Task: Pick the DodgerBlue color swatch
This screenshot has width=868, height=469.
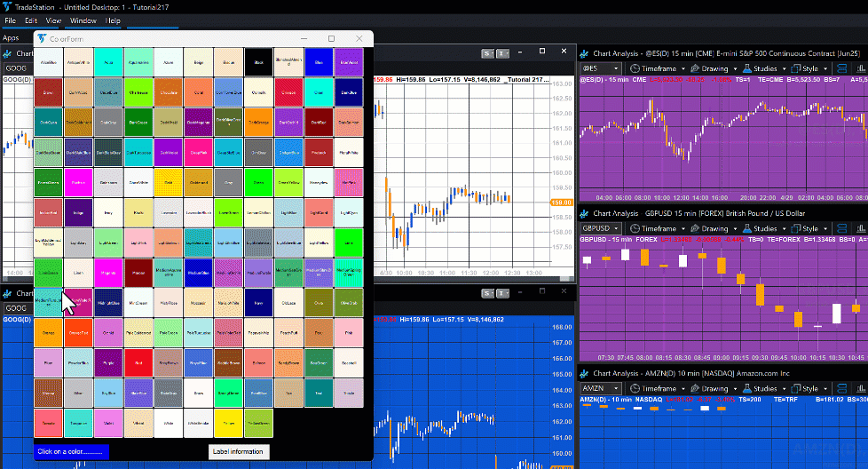Action: click(x=288, y=152)
